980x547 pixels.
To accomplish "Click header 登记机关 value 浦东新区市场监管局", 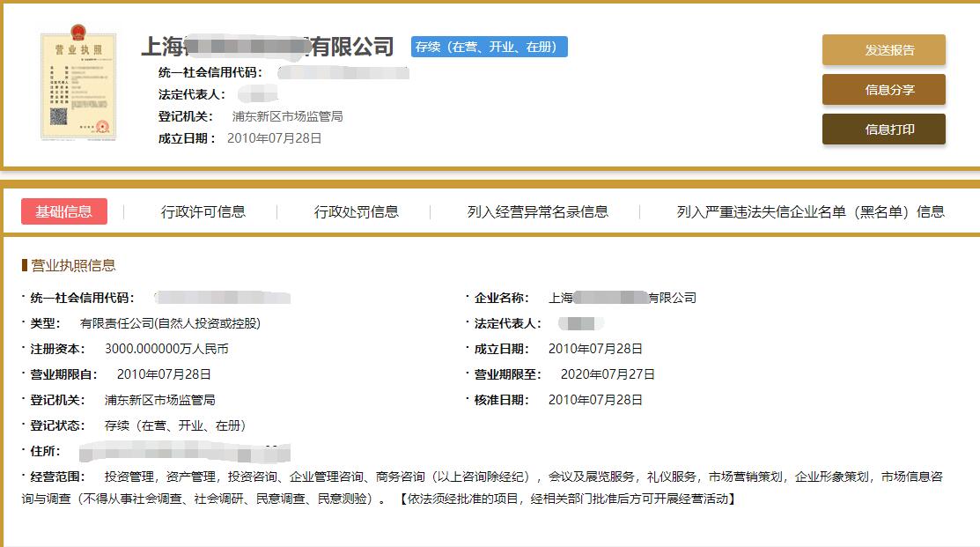I will pos(288,116).
